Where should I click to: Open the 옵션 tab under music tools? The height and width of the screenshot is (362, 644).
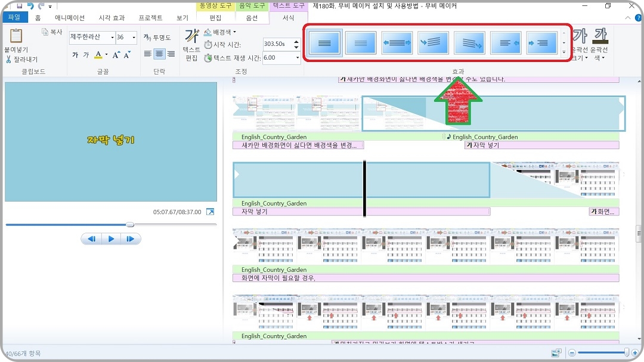pyautogui.click(x=252, y=18)
